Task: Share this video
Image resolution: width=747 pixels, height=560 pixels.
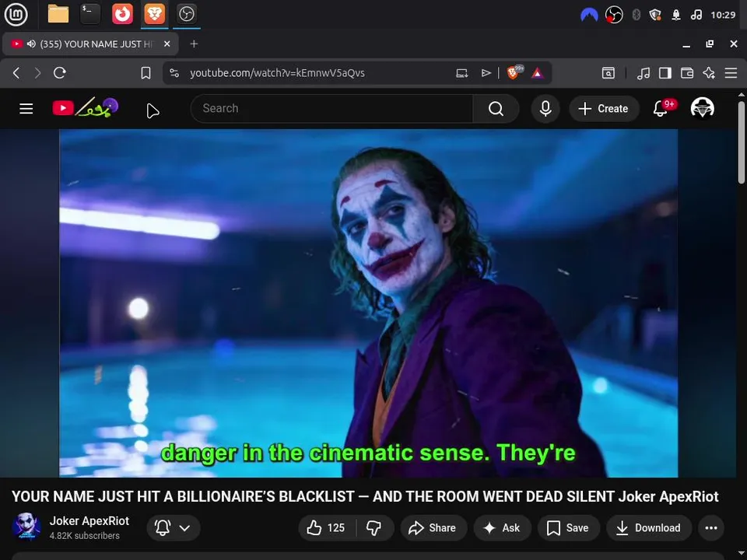Action: point(433,527)
